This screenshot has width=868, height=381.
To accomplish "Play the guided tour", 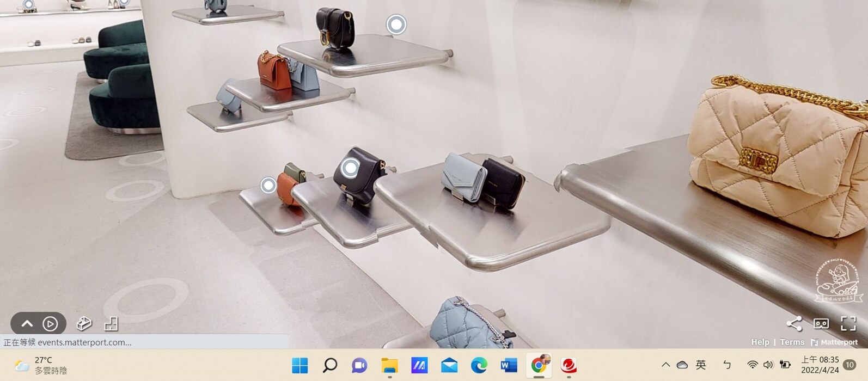I will point(50,324).
